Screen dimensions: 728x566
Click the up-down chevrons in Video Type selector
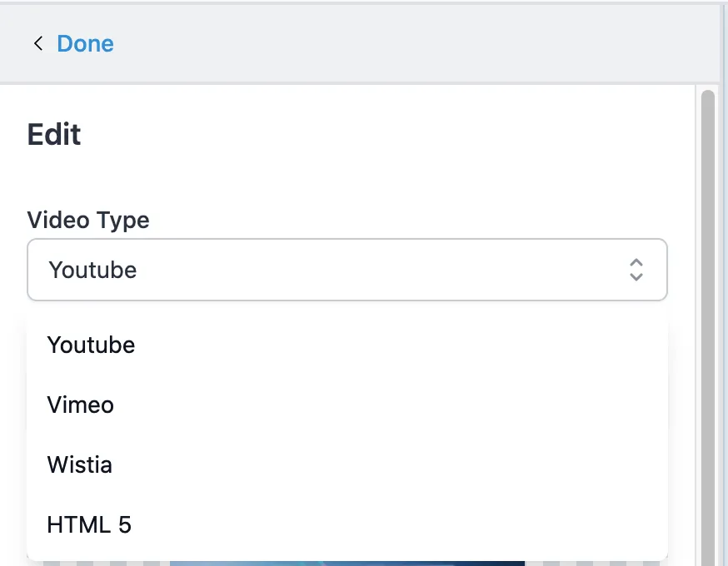[636, 269]
